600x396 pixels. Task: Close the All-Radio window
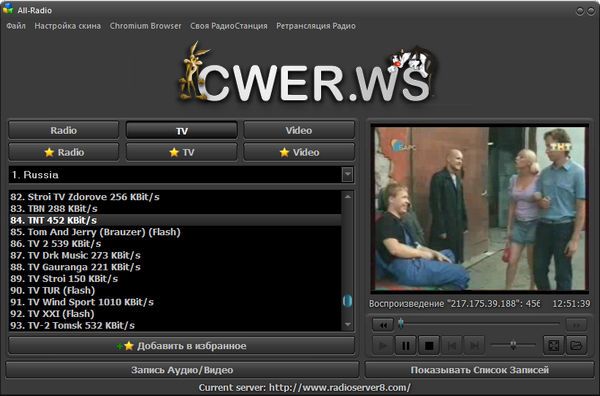point(591,11)
